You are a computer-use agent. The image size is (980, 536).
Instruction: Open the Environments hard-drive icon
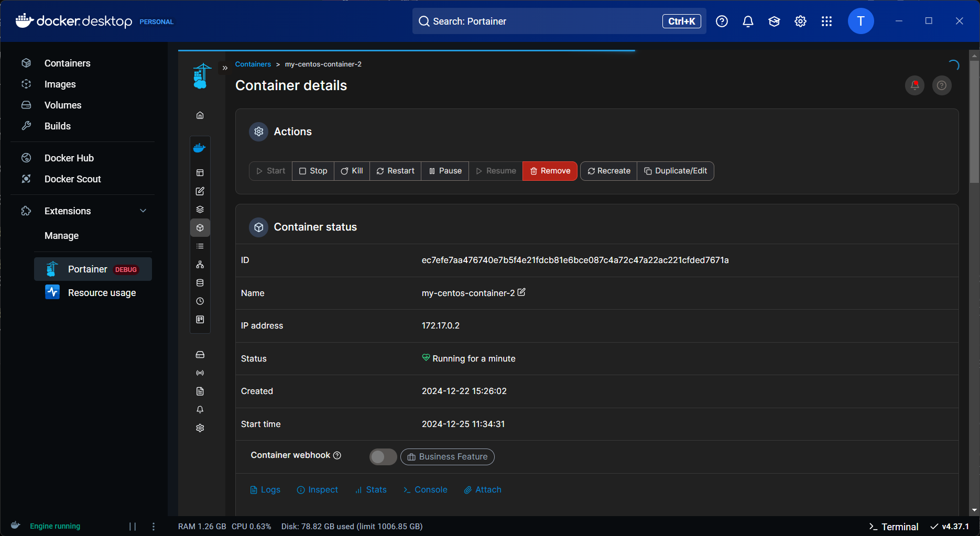(200, 355)
